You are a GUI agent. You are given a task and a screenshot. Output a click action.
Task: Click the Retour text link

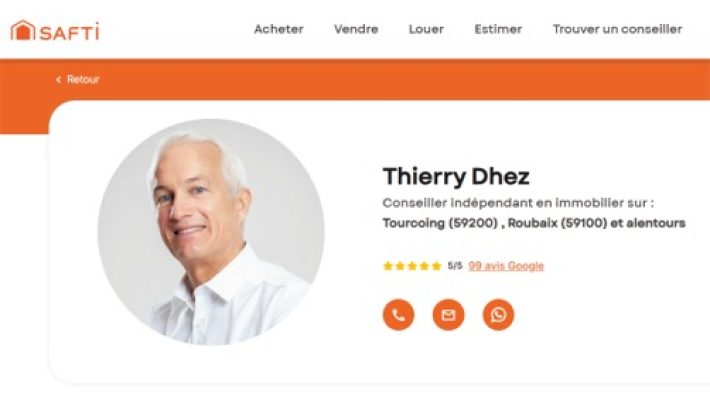pyautogui.click(x=83, y=80)
